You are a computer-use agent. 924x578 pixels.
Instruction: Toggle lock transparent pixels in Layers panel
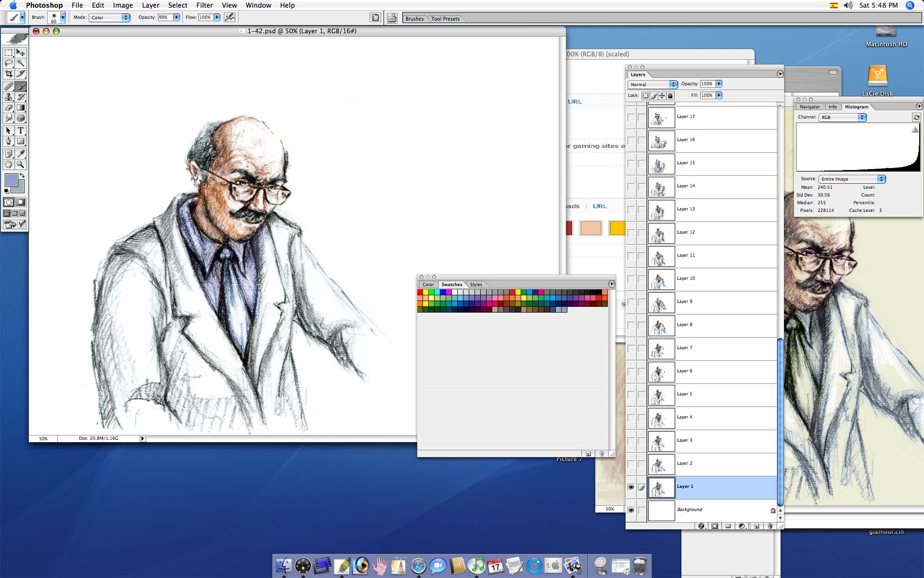tap(646, 96)
